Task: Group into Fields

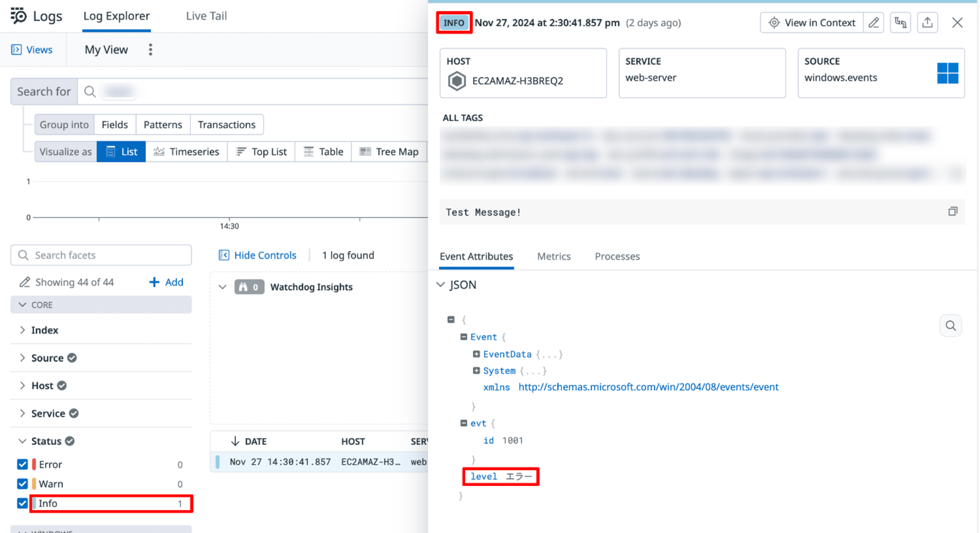Action: [x=115, y=125]
